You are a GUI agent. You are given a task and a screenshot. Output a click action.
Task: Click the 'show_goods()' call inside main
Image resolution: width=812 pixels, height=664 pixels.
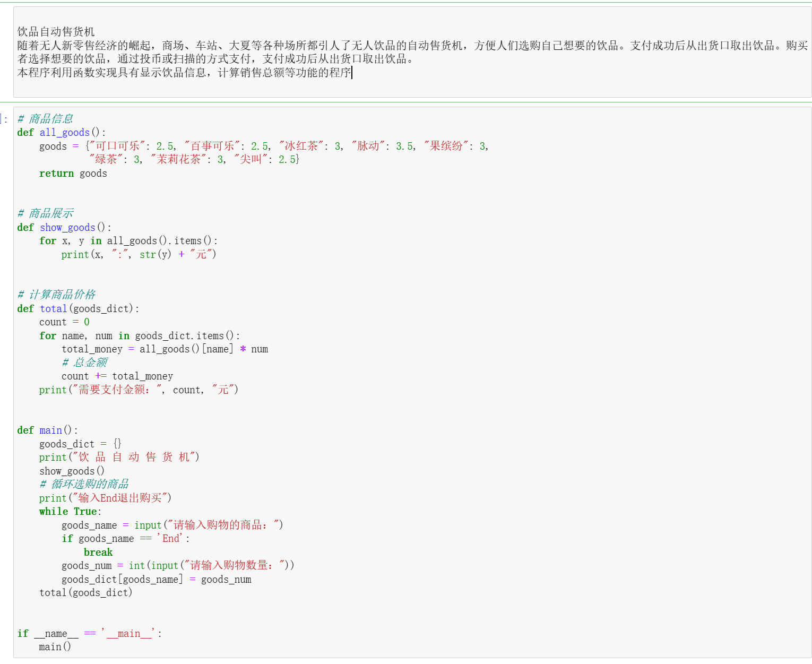[x=72, y=471]
